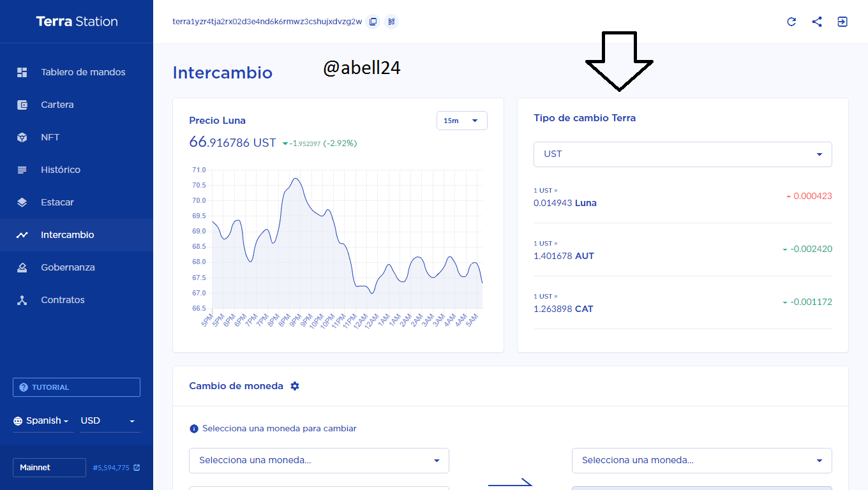Click the Intercambio chart line icon
868x490 pixels.
22,235
